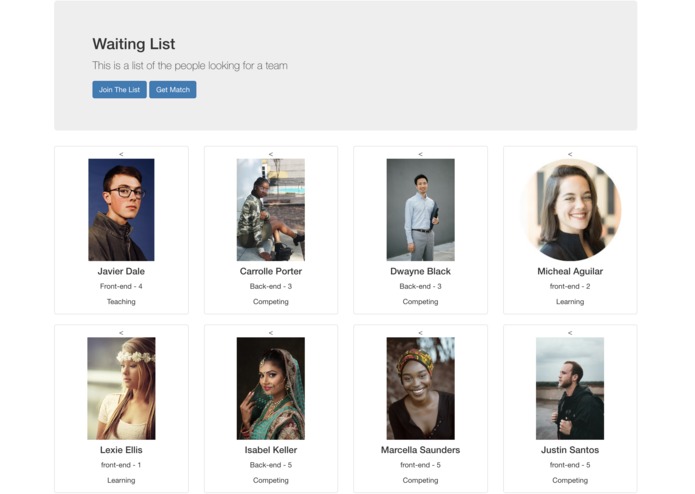Click 'front-end - 5' under Marcella Saunders

420,465
